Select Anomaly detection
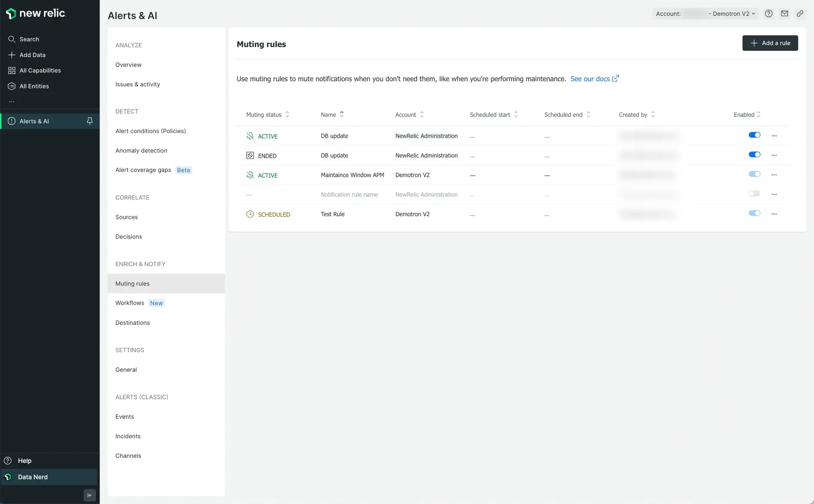This screenshot has width=814, height=504. [x=141, y=150]
